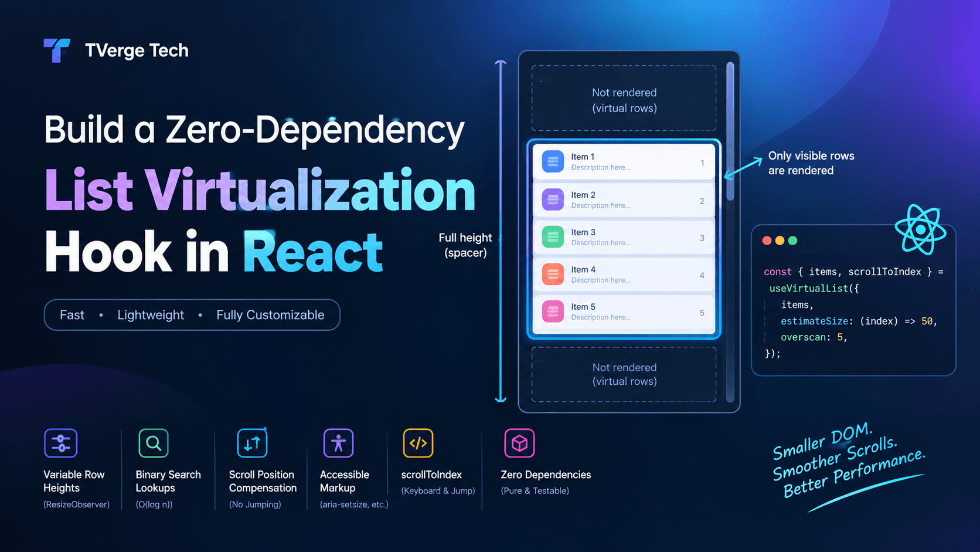Click the 'Binary Search Lookups' label
The height and width of the screenshot is (552, 980).
click(168, 481)
